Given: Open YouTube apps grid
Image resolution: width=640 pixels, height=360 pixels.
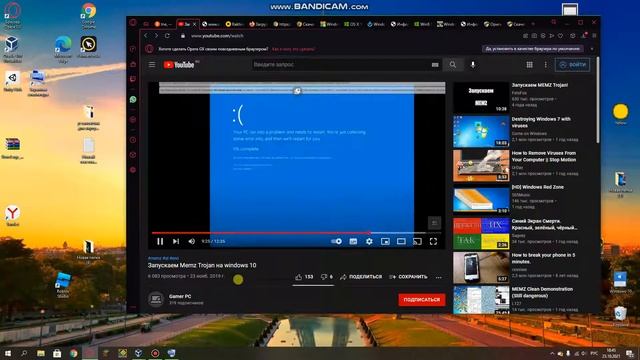Looking at the screenshot, I should click(x=529, y=64).
